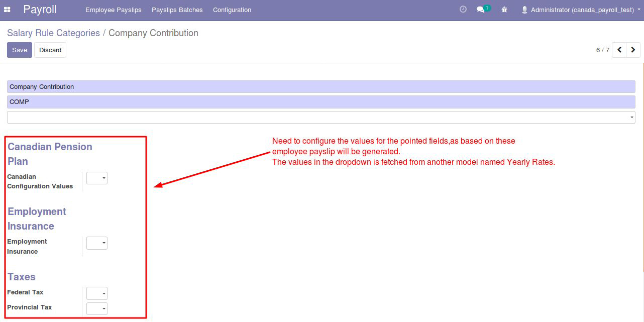Click the Taxes section heading

tap(22, 277)
